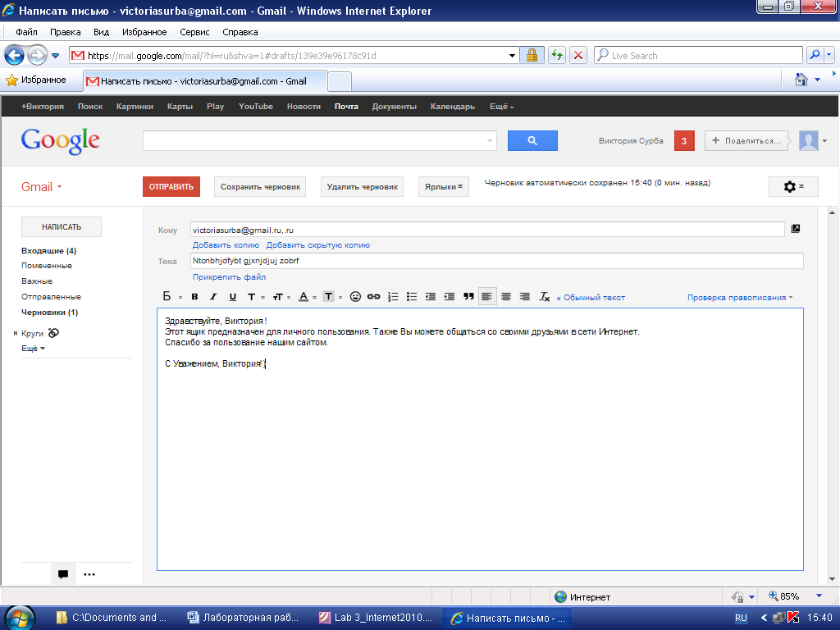
Task: Open the Ярлыки labels dropdown
Action: click(444, 187)
